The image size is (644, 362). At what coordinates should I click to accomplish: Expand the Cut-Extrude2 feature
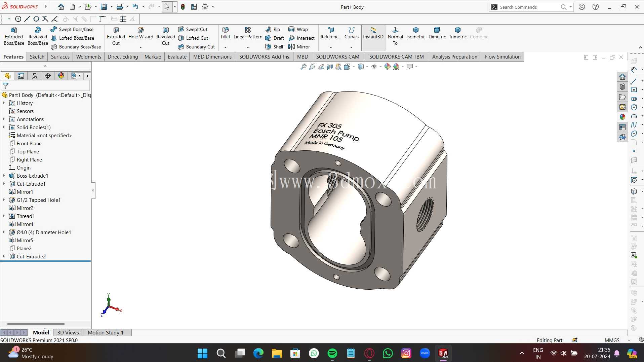coord(4,256)
